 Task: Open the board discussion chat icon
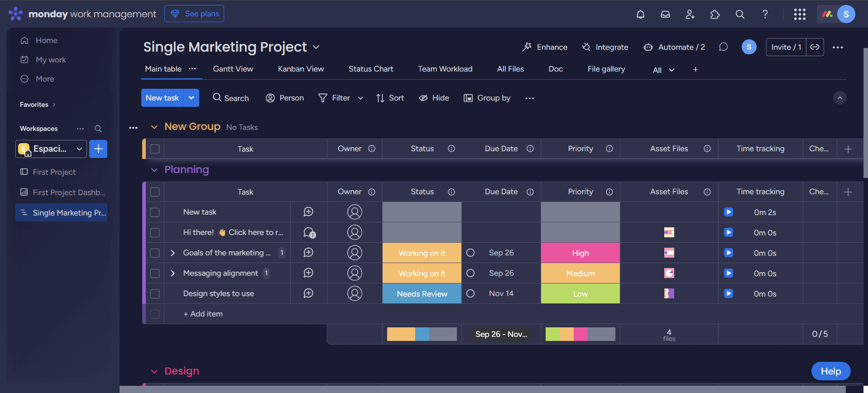[x=723, y=47]
